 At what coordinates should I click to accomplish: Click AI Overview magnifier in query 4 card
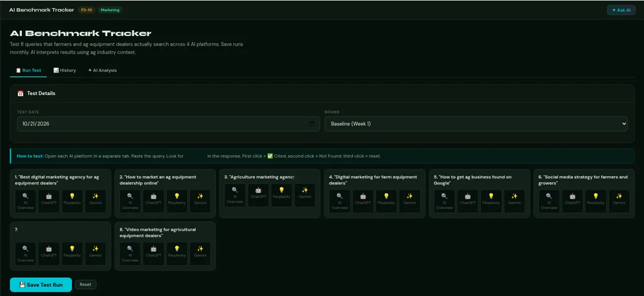coord(340,196)
